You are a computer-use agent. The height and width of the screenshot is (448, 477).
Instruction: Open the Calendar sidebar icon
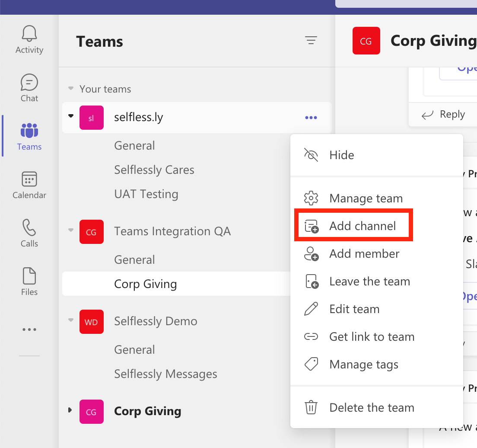[x=29, y=179]
